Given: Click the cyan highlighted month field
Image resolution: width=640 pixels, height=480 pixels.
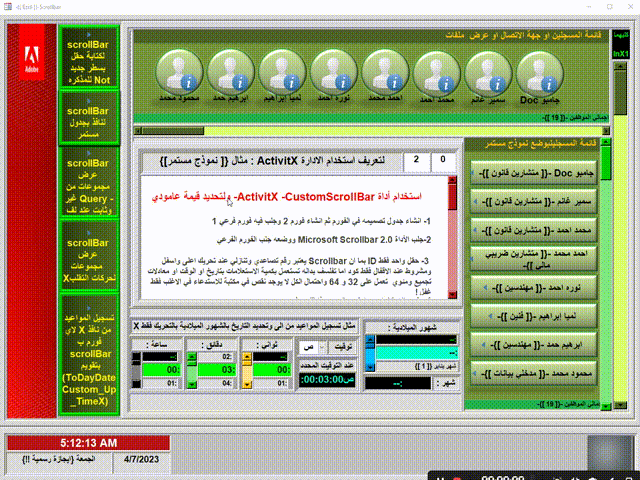Looking at the screenshot, I should click(416, 353).
